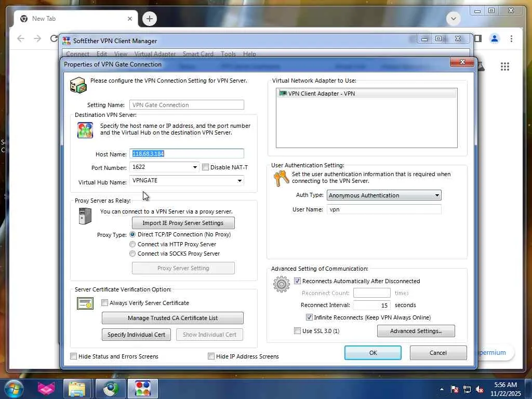532x399 pixels.
Task: Click the user authentication keys icon
Action: pyautogui.click(x=281, y=179)
